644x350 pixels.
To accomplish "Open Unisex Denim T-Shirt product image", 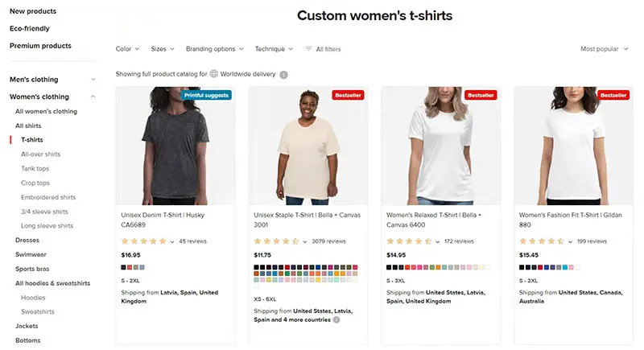I will [x=175, y=146].
